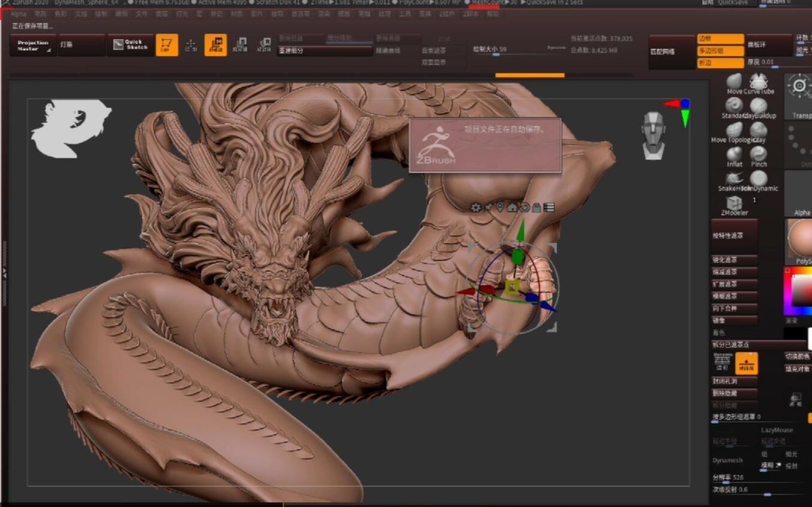Open the 帮助 menu

coord(492,13)
